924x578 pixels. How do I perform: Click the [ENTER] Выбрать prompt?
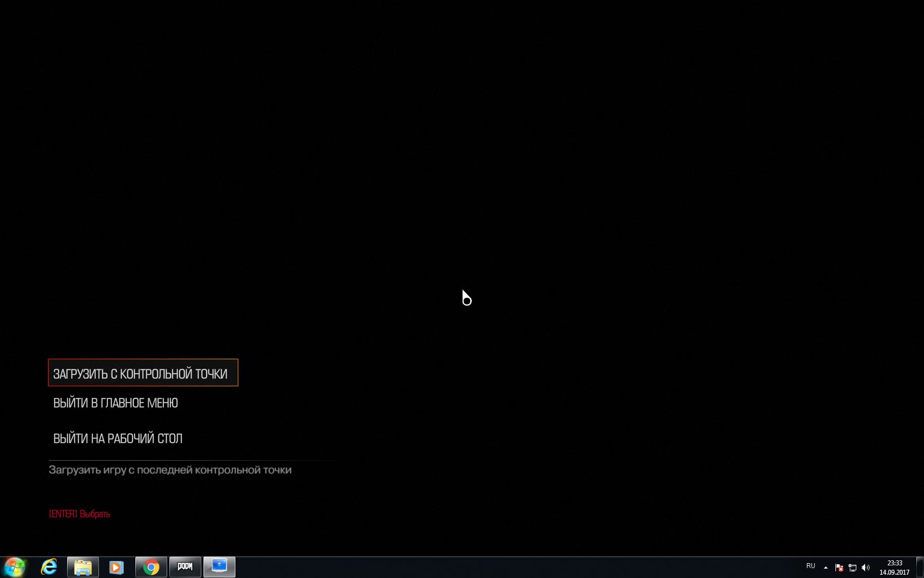[x=79, y=514]
